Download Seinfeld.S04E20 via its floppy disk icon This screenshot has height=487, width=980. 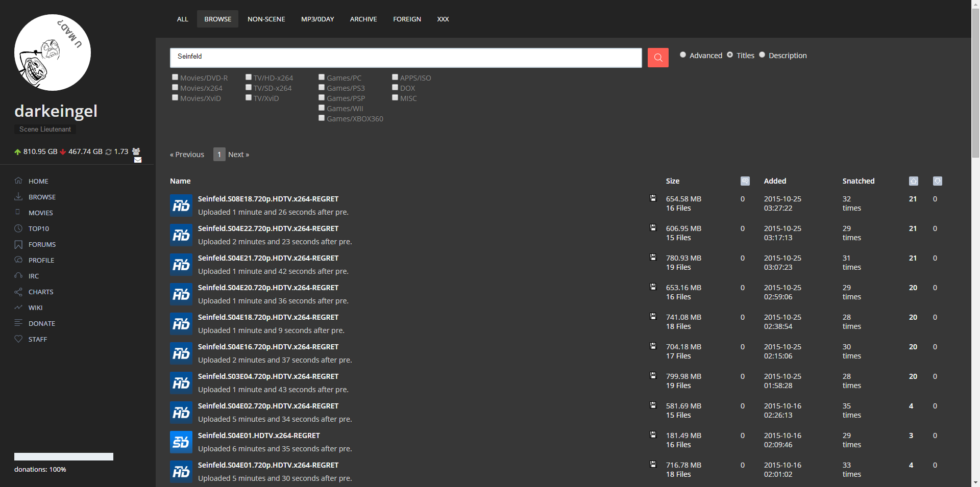pyautogui.click(x=653, y=287)
